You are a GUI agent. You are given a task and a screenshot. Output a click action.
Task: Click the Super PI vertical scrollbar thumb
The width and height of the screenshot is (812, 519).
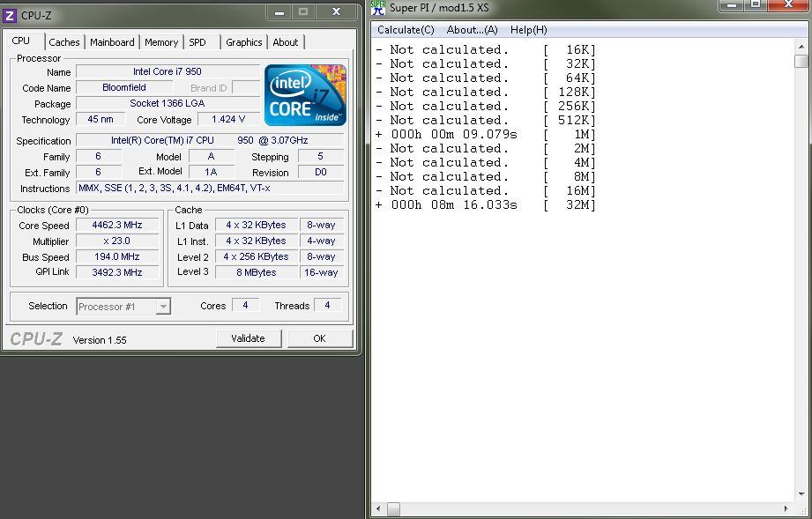(x=801, y=61)
